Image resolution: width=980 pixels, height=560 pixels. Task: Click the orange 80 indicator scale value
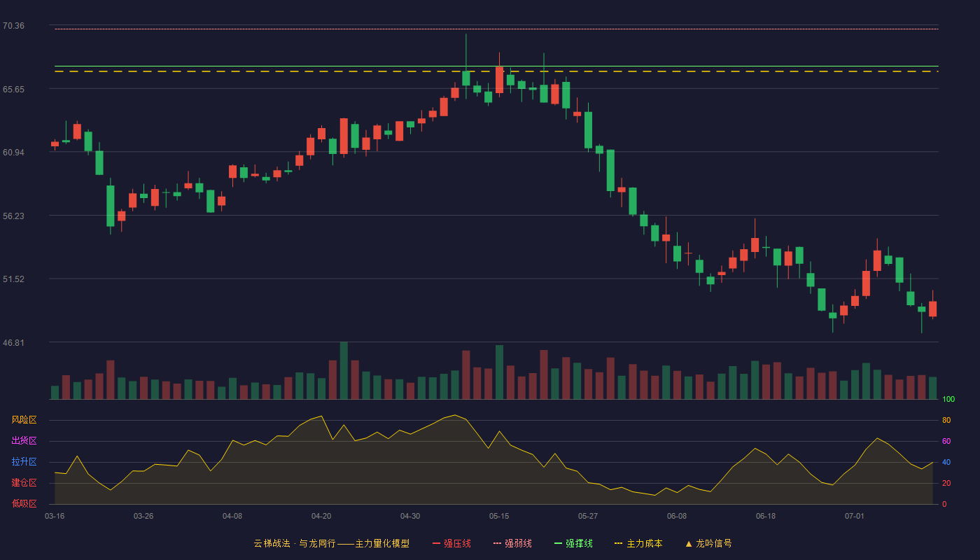point(946,421)
